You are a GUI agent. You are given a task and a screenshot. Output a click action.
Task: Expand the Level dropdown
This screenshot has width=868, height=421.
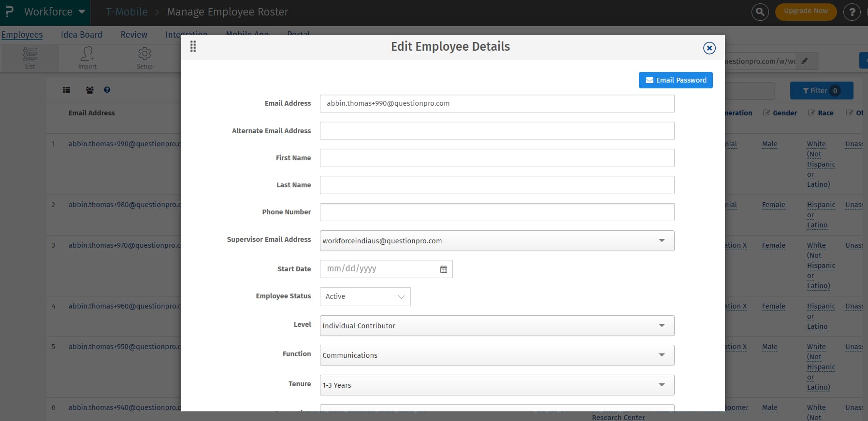[x=662, y=325]
